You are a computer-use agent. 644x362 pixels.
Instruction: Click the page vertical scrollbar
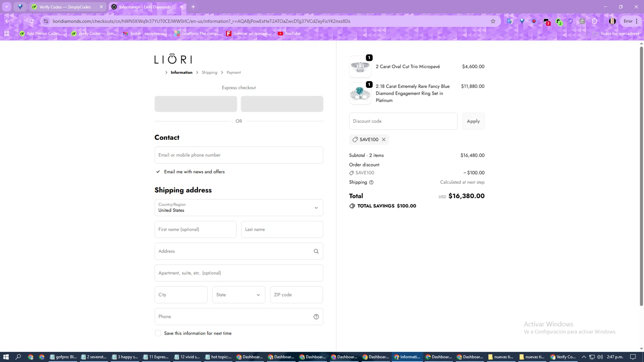(x=641, y=176)
